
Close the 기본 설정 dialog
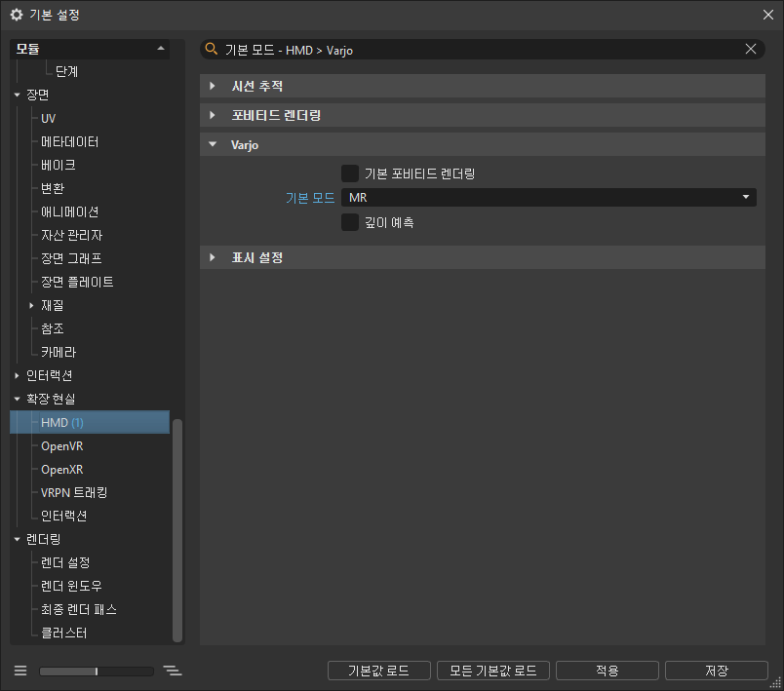click(768, 15)
